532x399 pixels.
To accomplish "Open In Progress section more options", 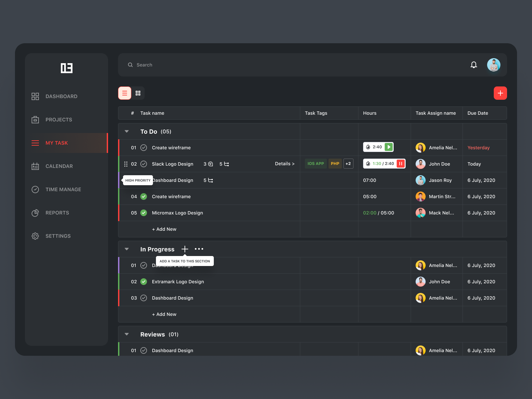I will 199,249.
